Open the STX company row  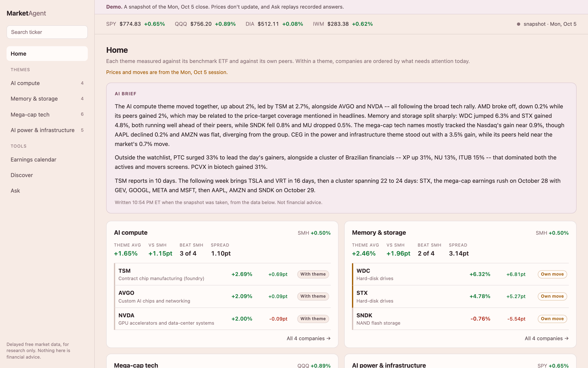[x=460, y=296]
